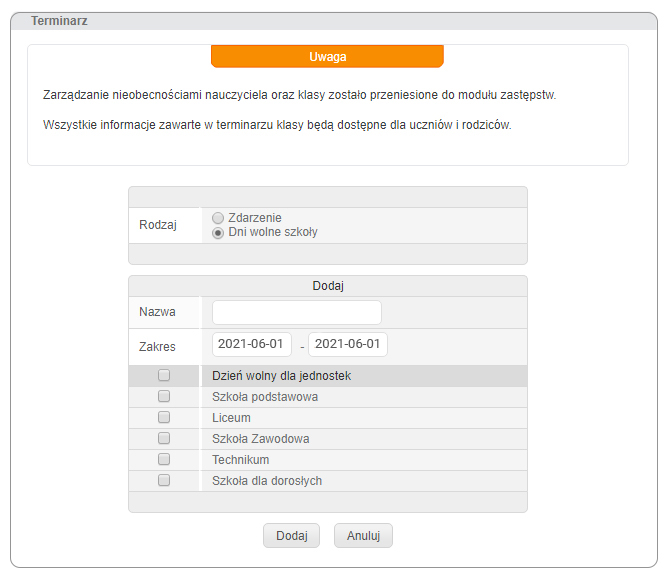Mark the Technikum checkbox
The height and width of the screenshot is (586, 672).
[164, 460]
